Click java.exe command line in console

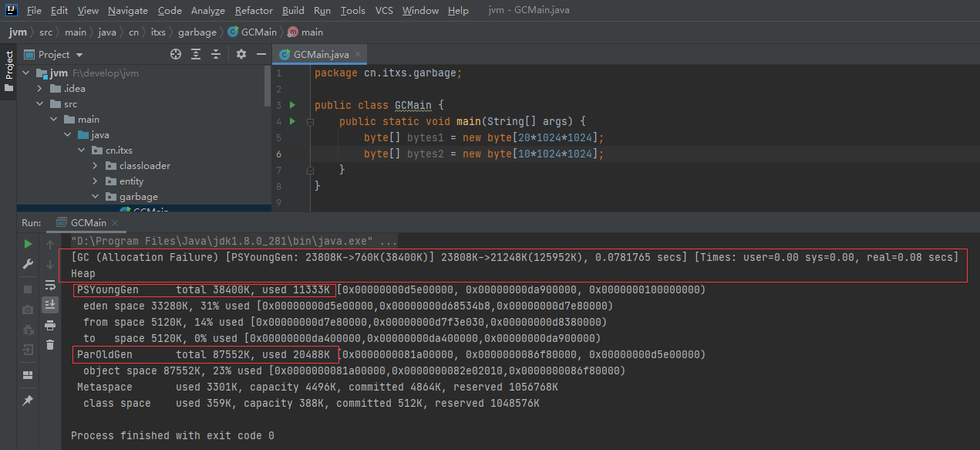coord(234,242)
